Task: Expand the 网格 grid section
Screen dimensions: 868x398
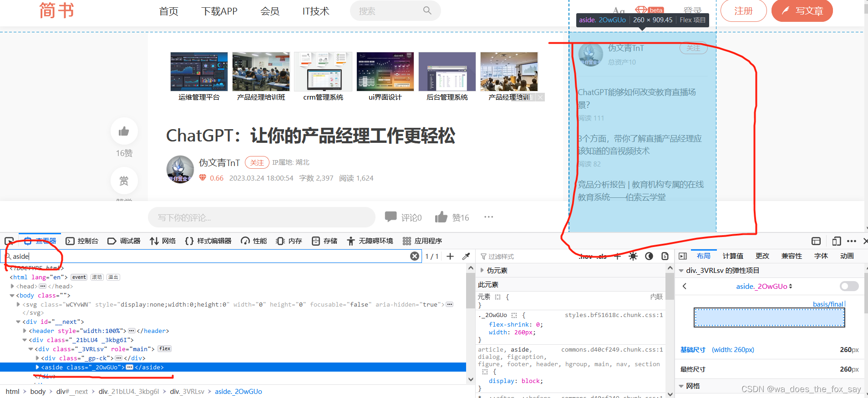Action: click(681, 386)
